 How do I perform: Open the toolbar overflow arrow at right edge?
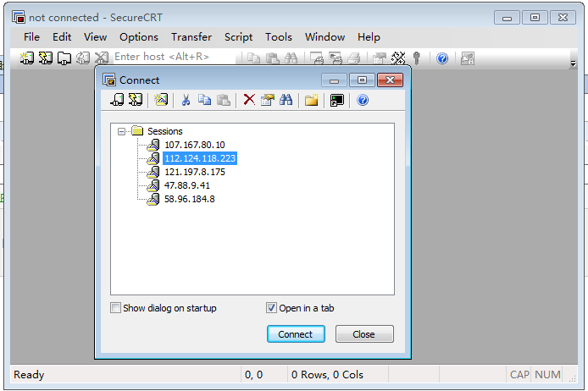tap(573, 63)
